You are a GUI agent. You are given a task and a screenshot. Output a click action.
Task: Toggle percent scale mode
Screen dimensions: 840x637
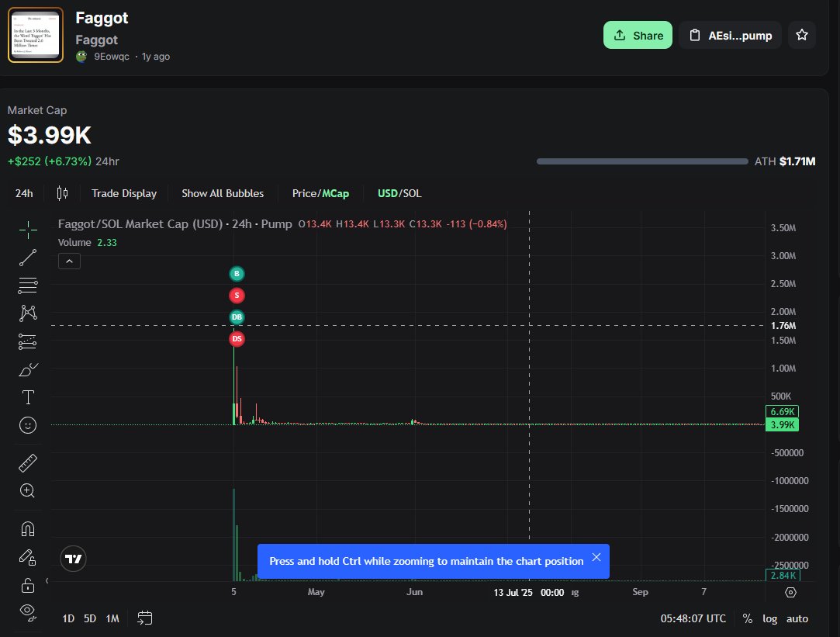tap(748, 619)
